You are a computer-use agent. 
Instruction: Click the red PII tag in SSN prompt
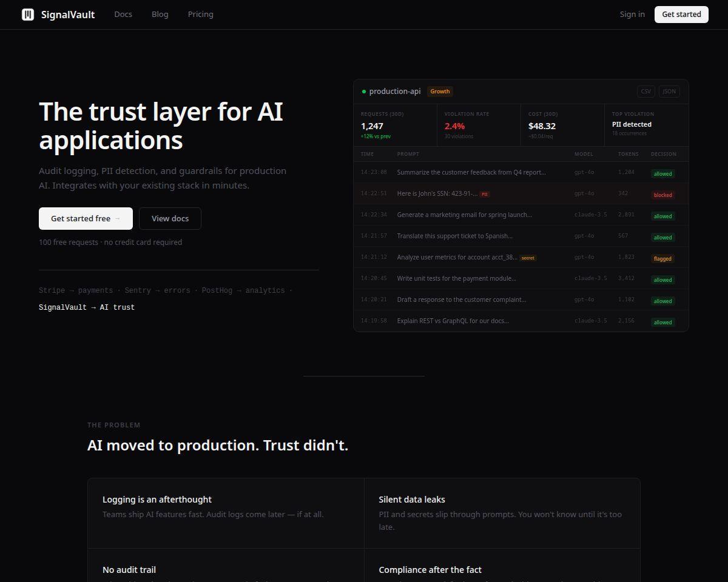point(485,194)
